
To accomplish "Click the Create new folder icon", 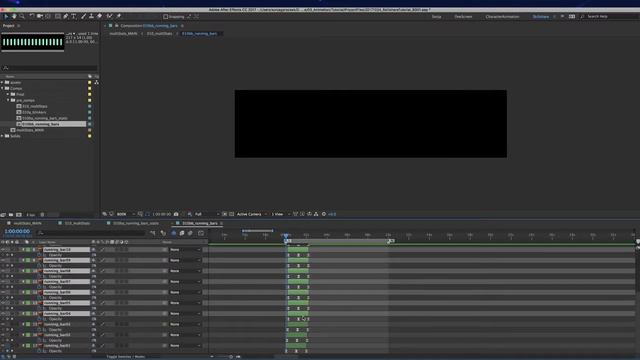I will [11, 214].
